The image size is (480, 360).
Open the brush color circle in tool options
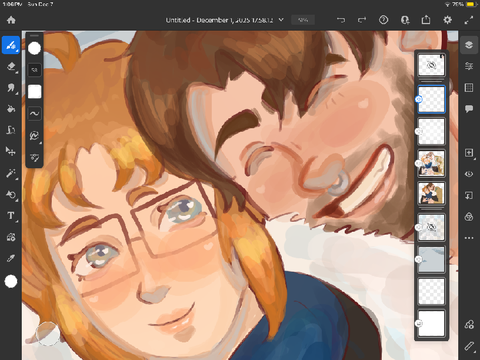(x=34, y=49)
